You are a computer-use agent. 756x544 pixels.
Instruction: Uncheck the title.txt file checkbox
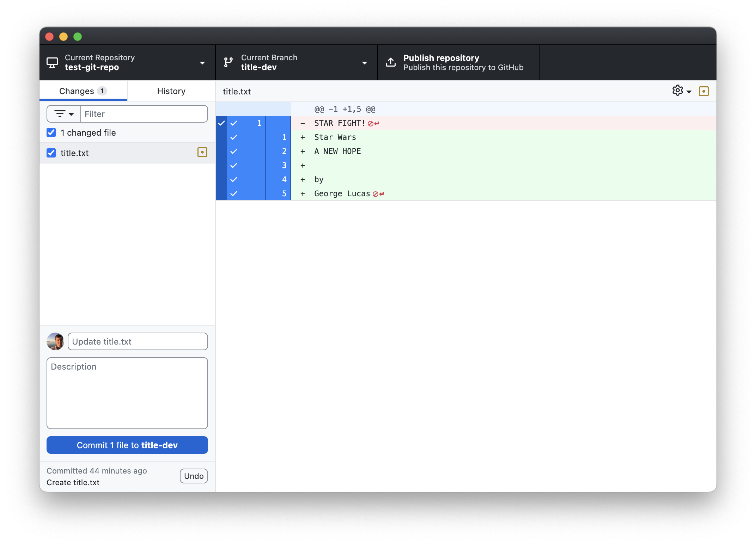coord(51,153)
